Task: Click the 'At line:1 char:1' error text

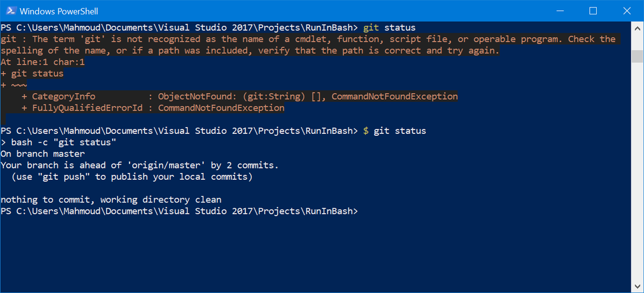Action: pos(43,62)
